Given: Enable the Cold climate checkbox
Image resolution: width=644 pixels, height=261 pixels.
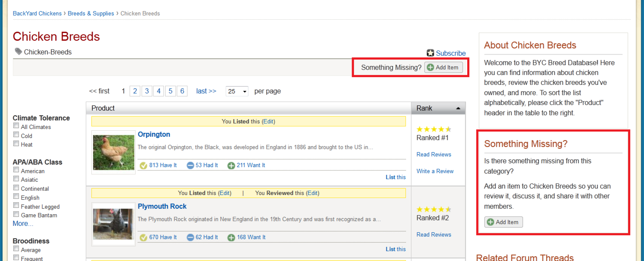Looking at the screenshot, I should pyautogui.click(x=16, y=135).
